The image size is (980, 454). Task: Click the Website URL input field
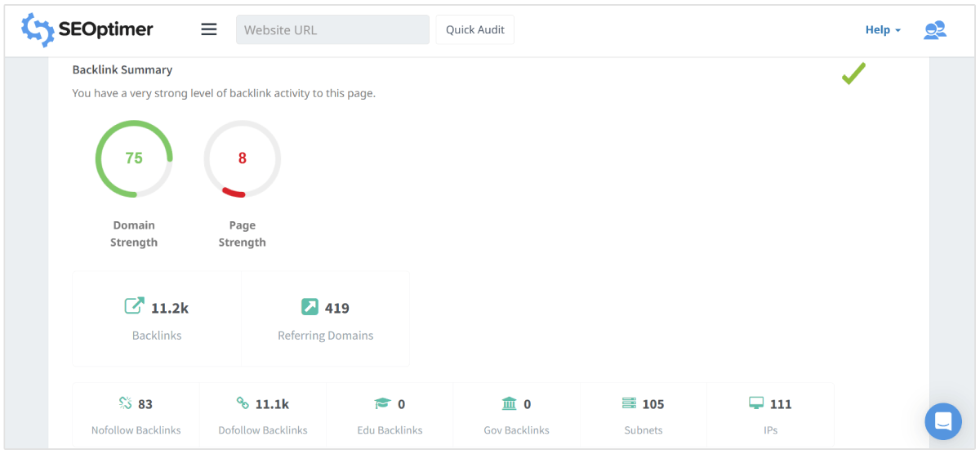[x=332, y=29]
